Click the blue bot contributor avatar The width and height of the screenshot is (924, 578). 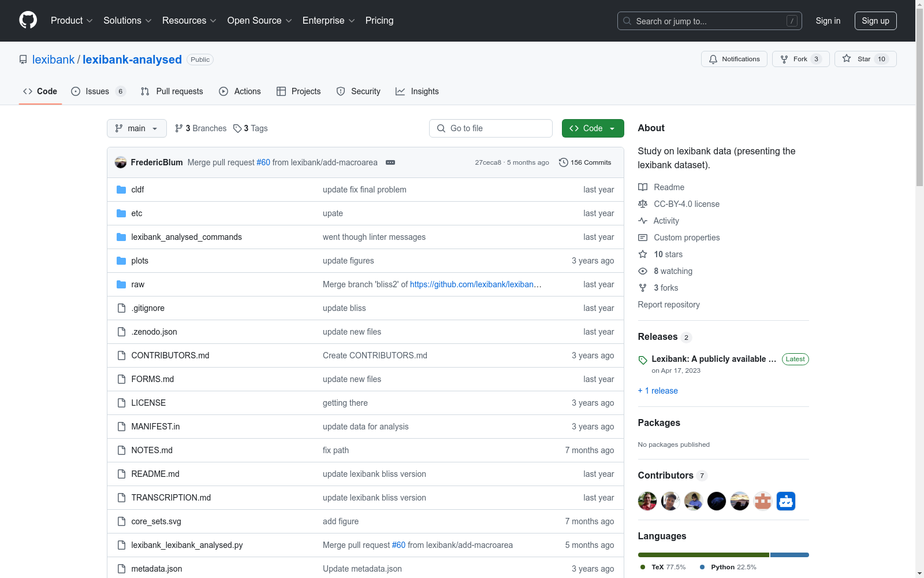coord(786,501)
